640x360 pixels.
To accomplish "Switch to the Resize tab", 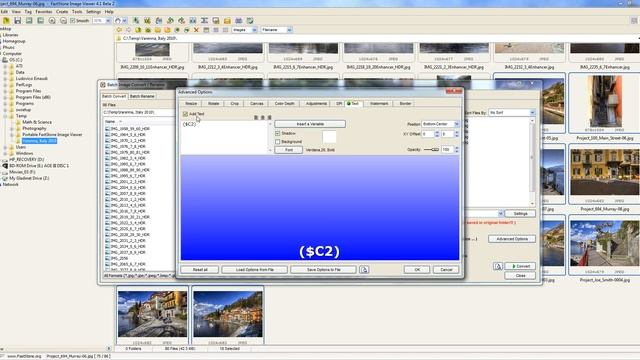I will point(191,104).
